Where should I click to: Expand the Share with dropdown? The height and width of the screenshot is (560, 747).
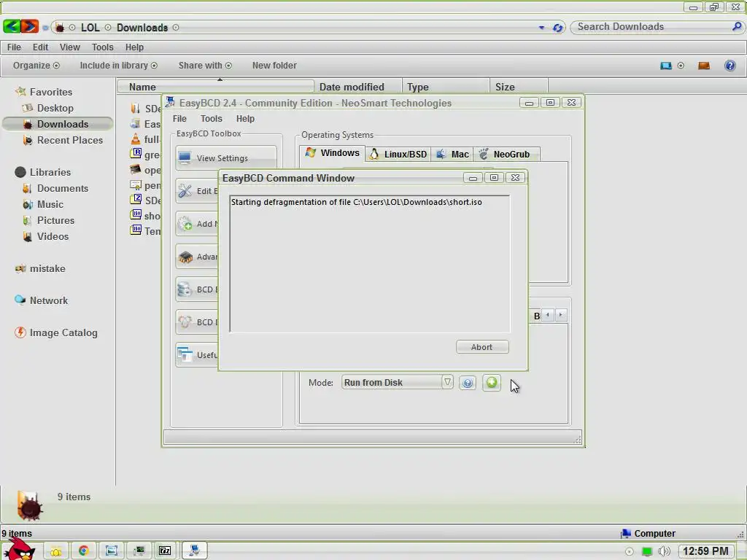point(205,65)
